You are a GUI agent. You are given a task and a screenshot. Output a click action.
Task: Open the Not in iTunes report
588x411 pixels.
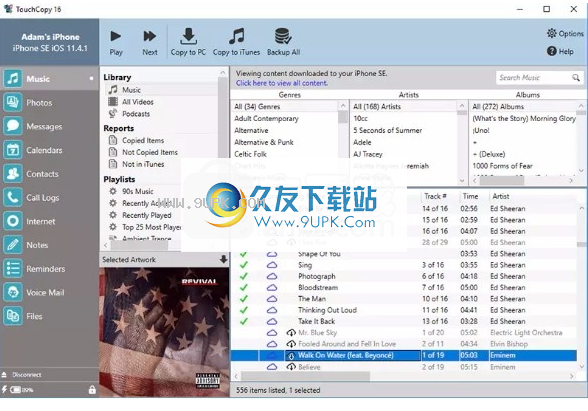click(142, 164)
